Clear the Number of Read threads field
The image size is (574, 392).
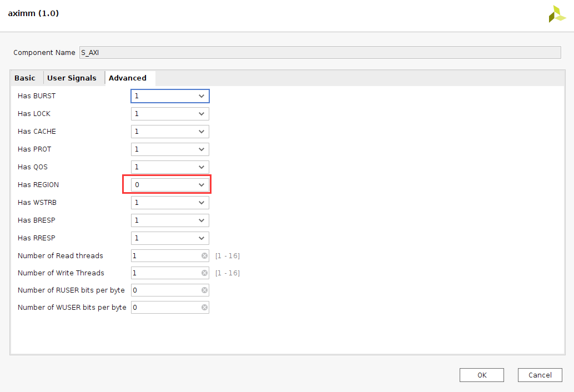tap(205, 256)
